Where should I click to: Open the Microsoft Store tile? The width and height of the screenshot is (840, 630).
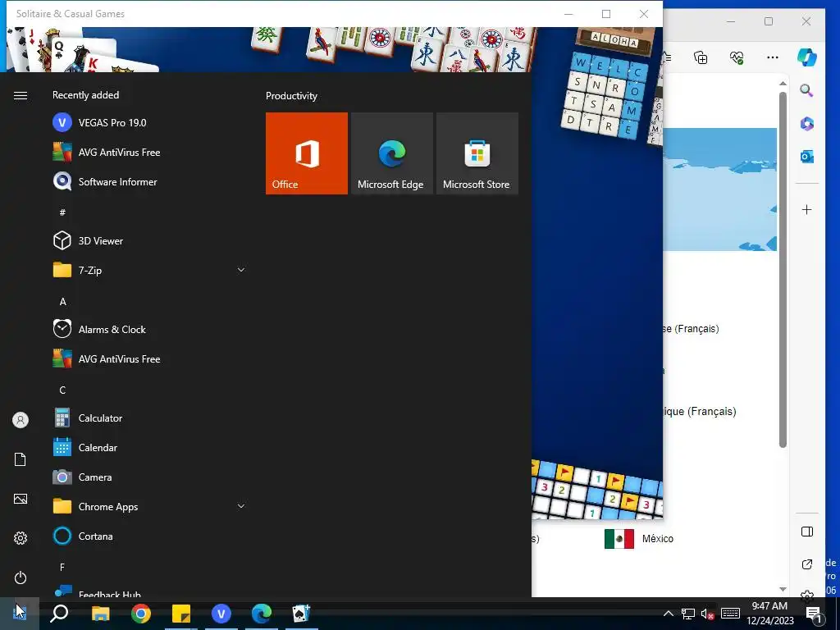click(x=477, y=153)
